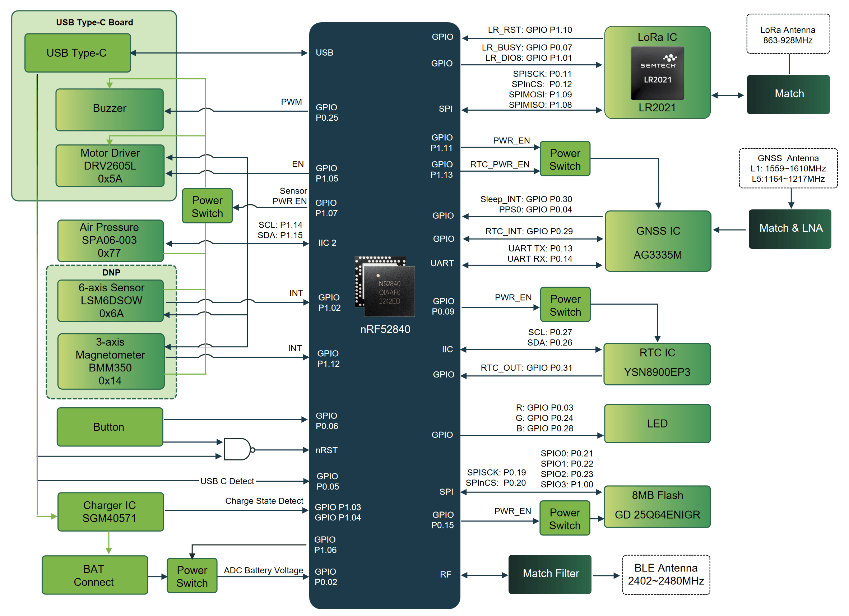Click the Motor Driver DRV2605L block

pyautogui.click(x=110, y=166)
